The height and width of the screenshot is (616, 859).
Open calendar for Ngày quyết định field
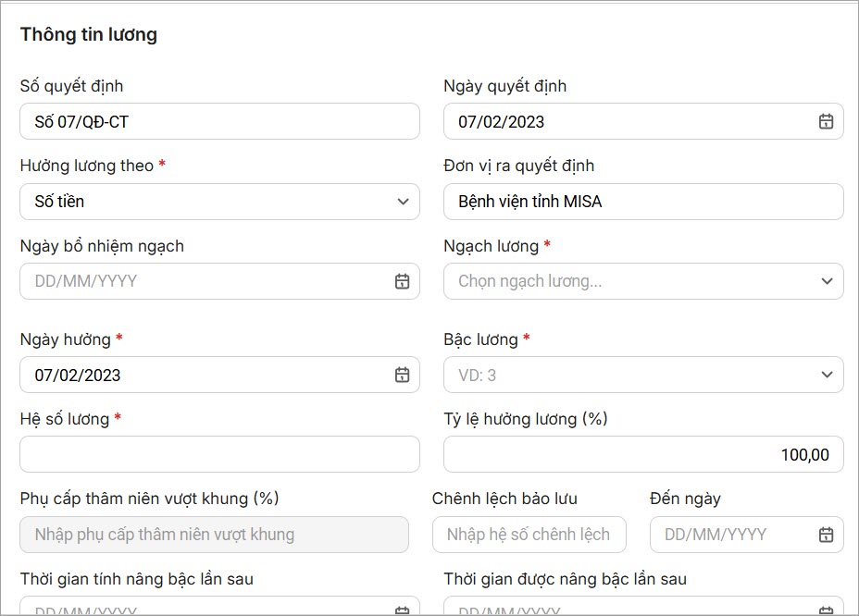click(x=826, y=121)
